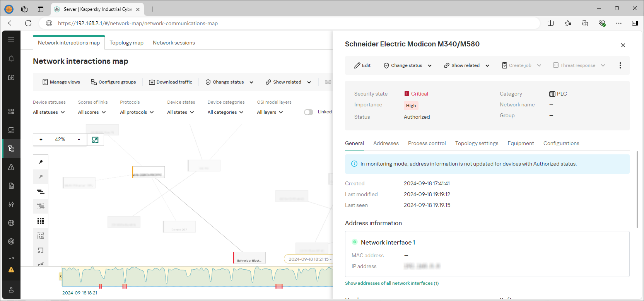Close the device details panel
This screenshot has width=644, height=301.
click(x=623, y=45)
